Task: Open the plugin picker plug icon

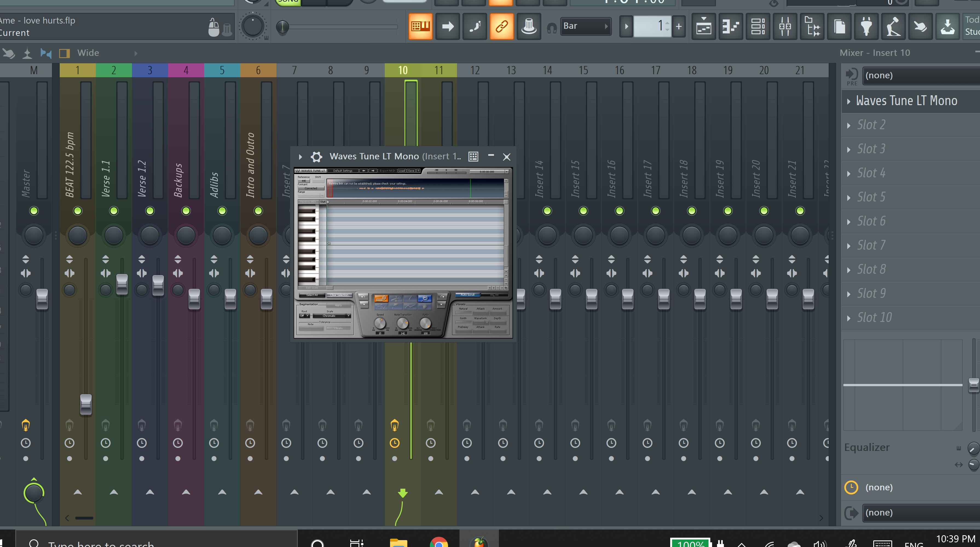Action: [x=866, y=27]
